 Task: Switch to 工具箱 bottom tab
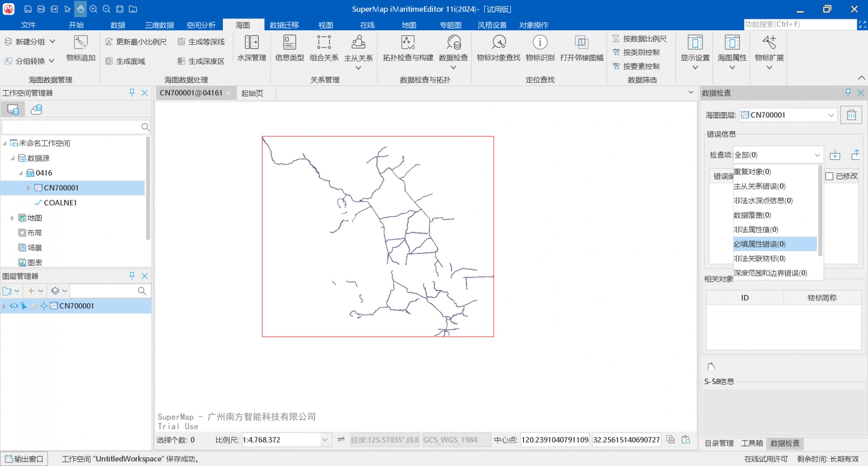752,443
